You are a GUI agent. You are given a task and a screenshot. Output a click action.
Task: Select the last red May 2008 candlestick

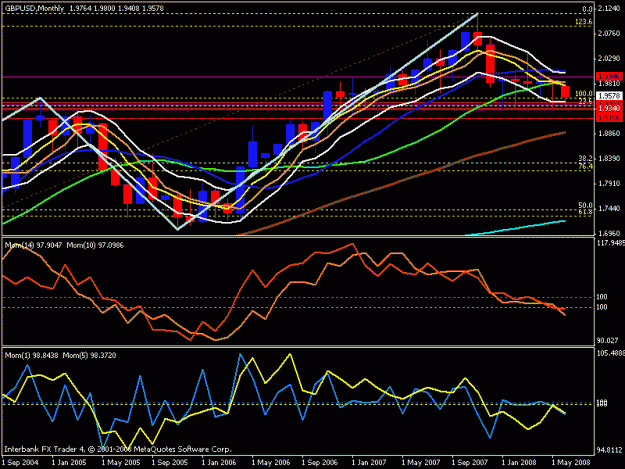coord(565,92)
